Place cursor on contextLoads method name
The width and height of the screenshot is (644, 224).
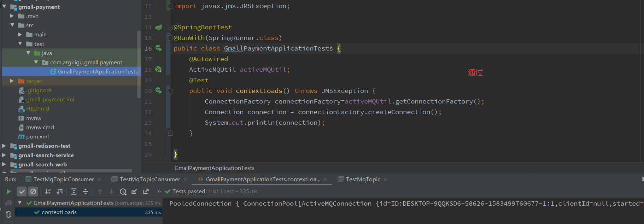click(x=259, y=91)
